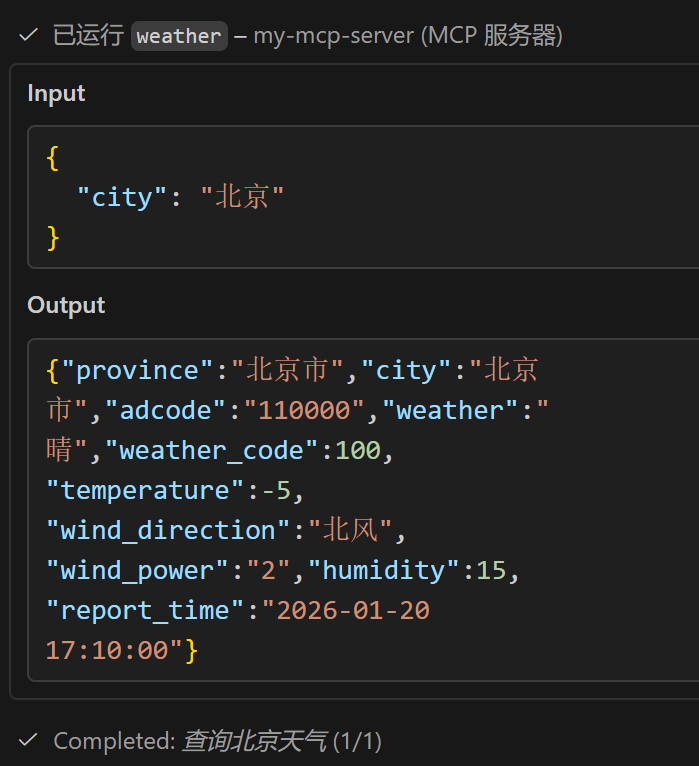This screenshot has width=699, height=766.
Task: Click the (1/1) progress counter
Action: click(x=357, y=741)
